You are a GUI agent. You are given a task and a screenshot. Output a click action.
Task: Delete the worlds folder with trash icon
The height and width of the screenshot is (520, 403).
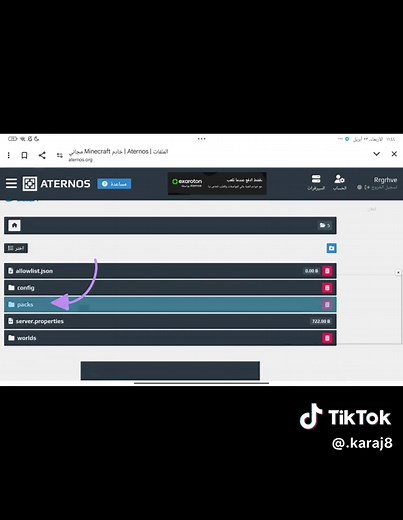(x=327, y=338)
